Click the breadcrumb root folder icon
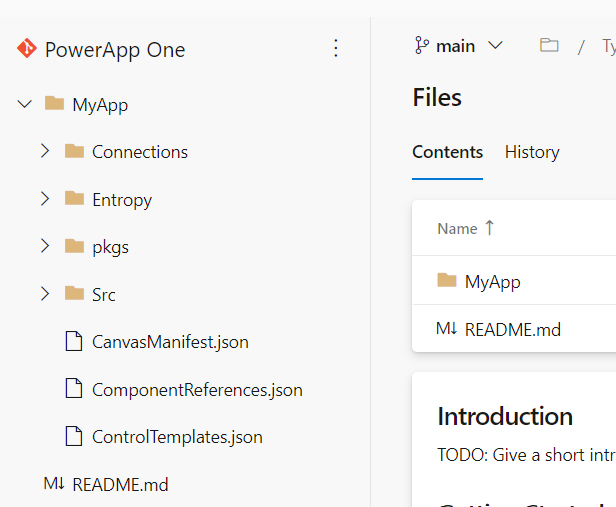The height and width of the screenshot is (507, 616). tap(549, 45)
